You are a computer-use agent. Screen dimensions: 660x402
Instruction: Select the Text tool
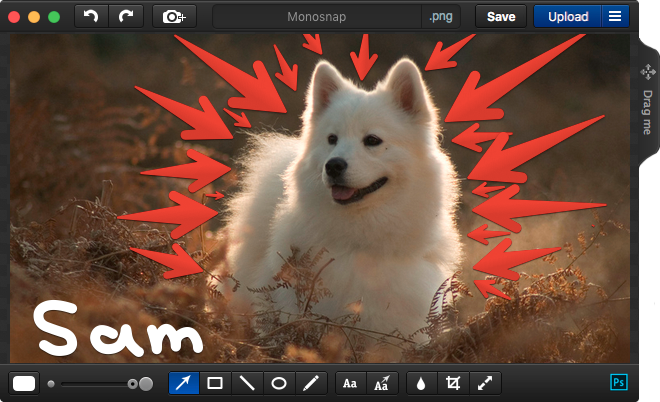(x=350, y=383)
